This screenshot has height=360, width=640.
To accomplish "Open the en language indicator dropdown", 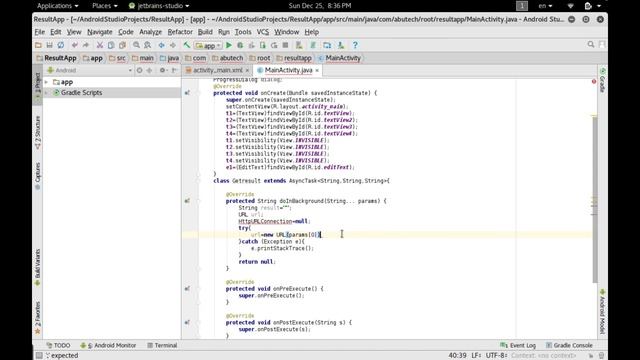I will (x=545, y=6).
